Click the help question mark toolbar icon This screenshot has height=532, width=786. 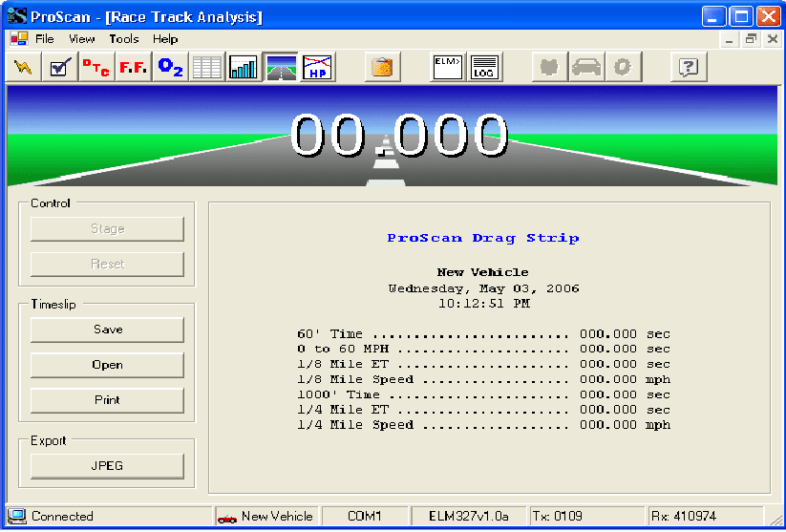pos(689,68)
